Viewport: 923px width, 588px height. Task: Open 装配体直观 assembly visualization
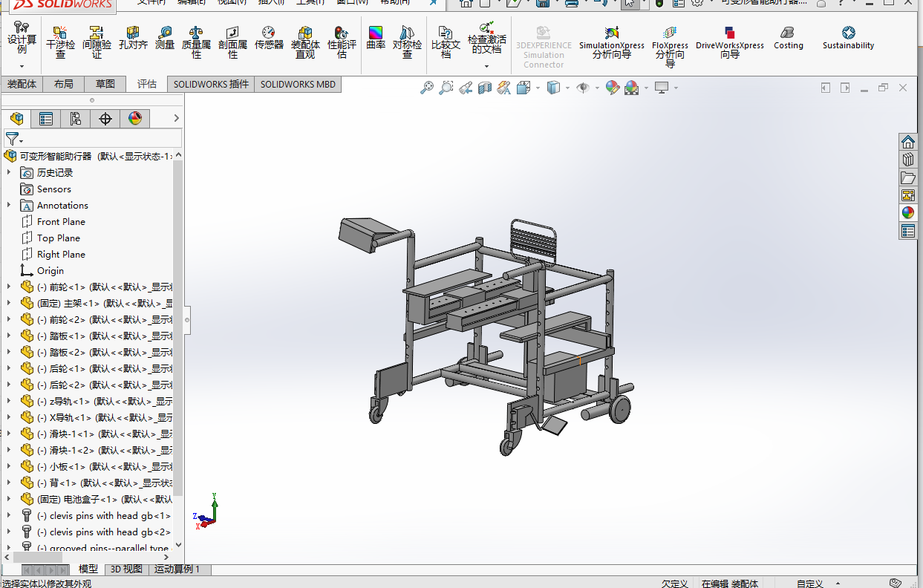[305, 42]
